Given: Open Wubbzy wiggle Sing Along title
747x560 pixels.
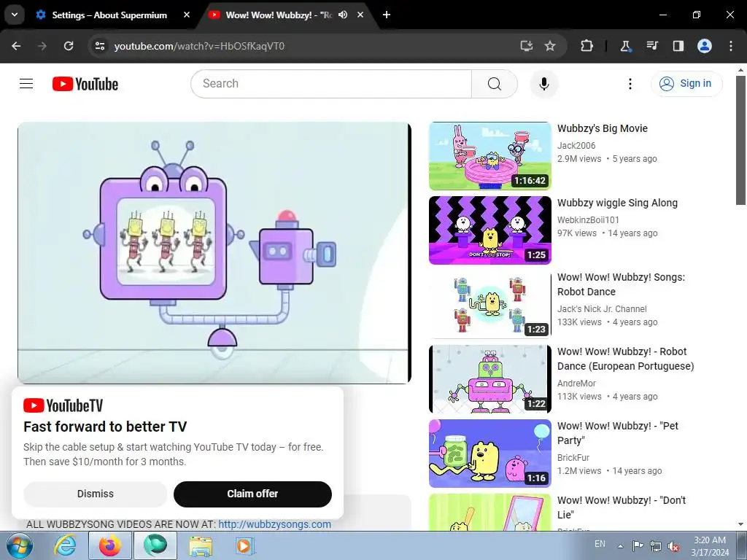Looking at the screenshot, I should [x=617, y=203].
